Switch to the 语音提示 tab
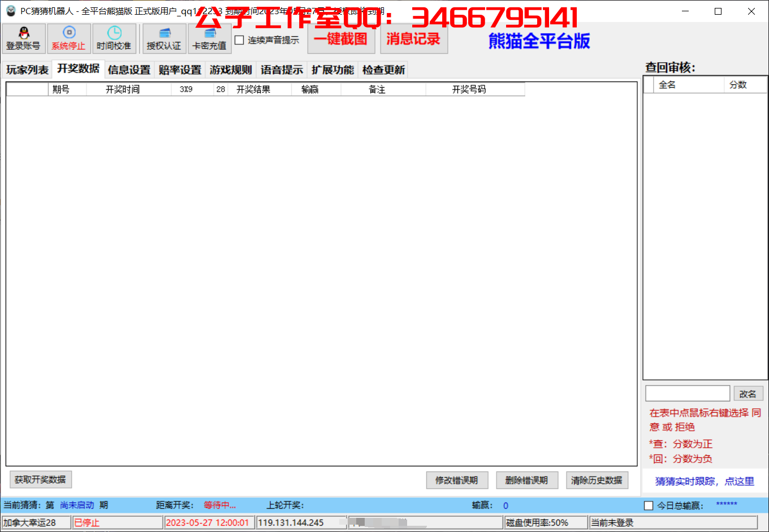 [282, 70]
